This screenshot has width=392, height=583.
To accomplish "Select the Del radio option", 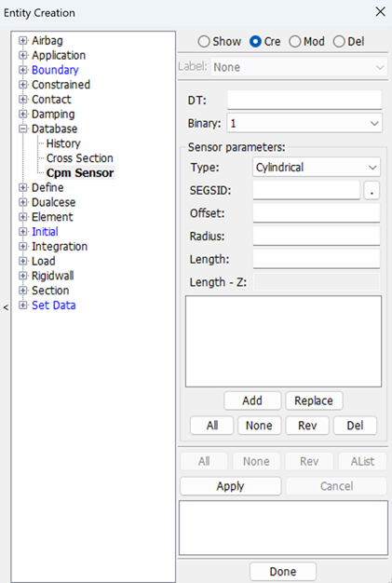I will (339, 41).
